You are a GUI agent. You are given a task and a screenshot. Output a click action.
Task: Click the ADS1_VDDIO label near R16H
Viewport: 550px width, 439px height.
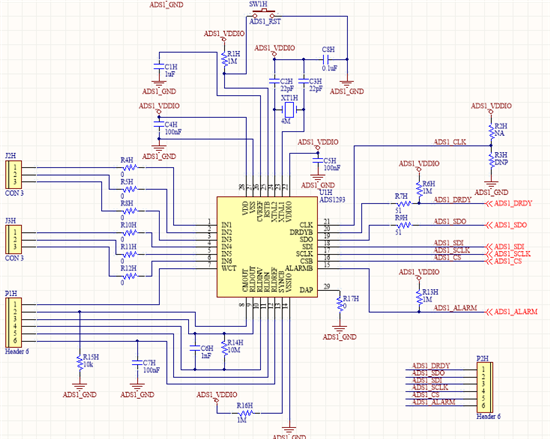[x=217, y=395]
